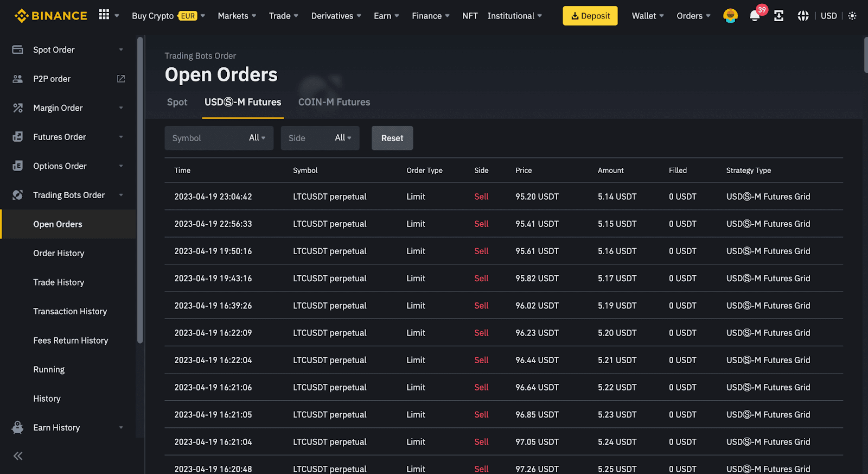
Task: Click the Futures Order icon
Action: pyautogui.click(x=17, y=137)
